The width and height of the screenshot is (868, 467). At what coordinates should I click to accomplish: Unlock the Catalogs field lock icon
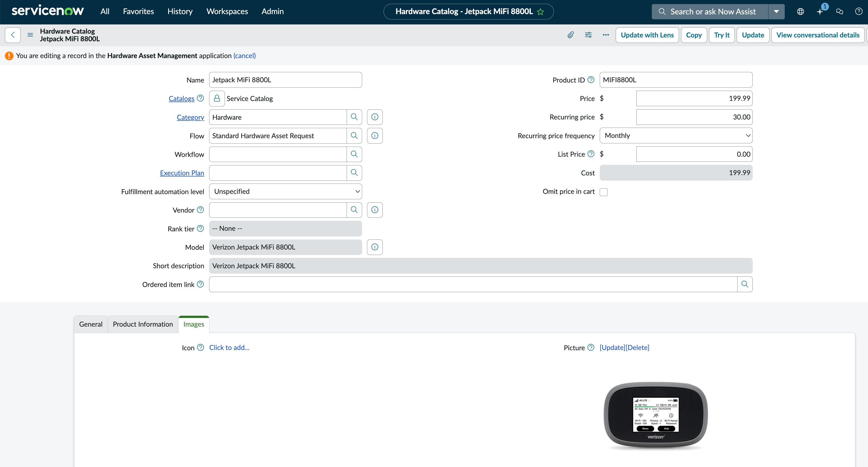217,99
